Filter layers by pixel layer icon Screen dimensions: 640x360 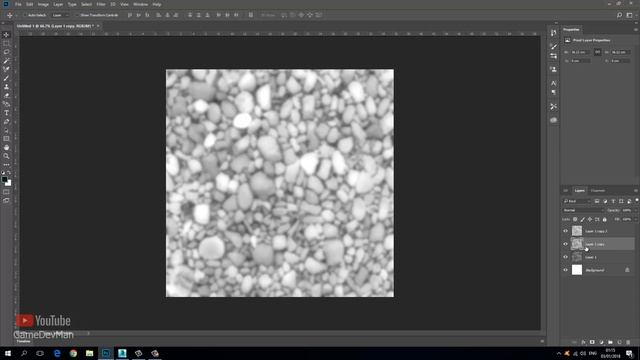pyautogui.click(x=597, y=201)
